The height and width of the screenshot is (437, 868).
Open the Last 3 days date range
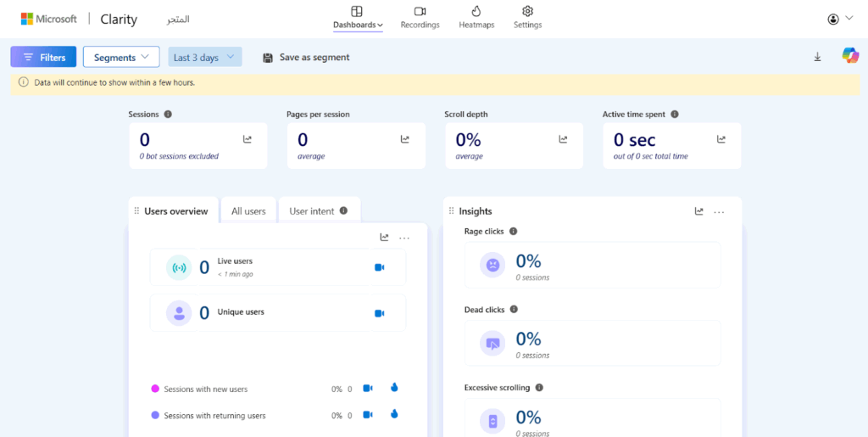205,57
